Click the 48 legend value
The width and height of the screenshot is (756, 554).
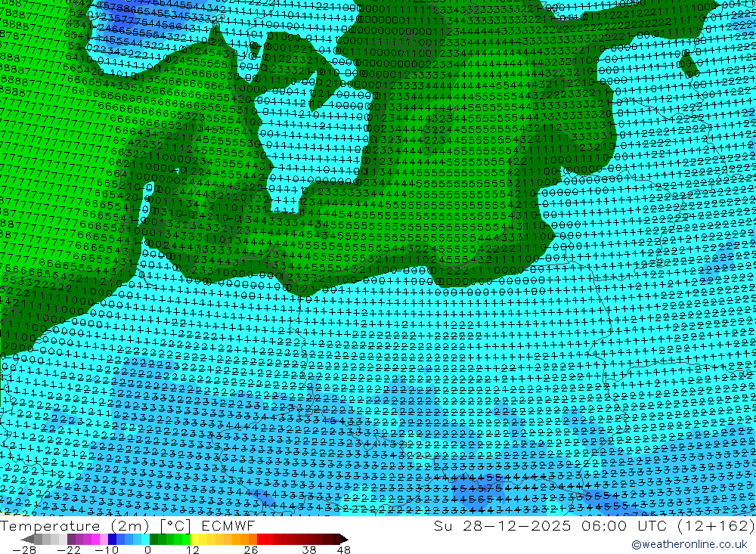pyautogui.click(x=344, y=550)
